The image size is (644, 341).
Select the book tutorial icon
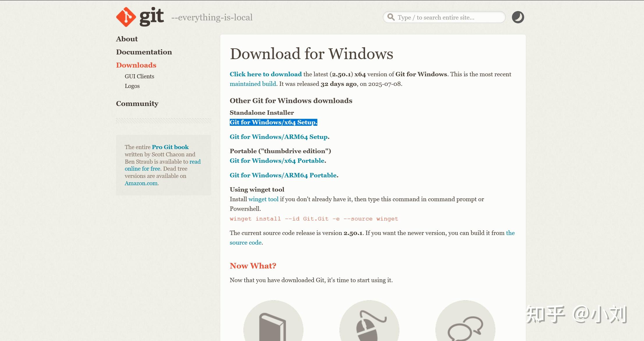click(274, 326)
